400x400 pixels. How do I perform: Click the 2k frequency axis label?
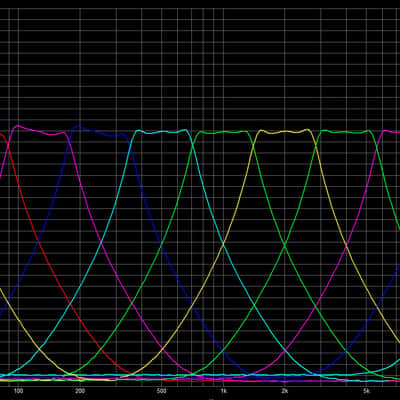284,391
